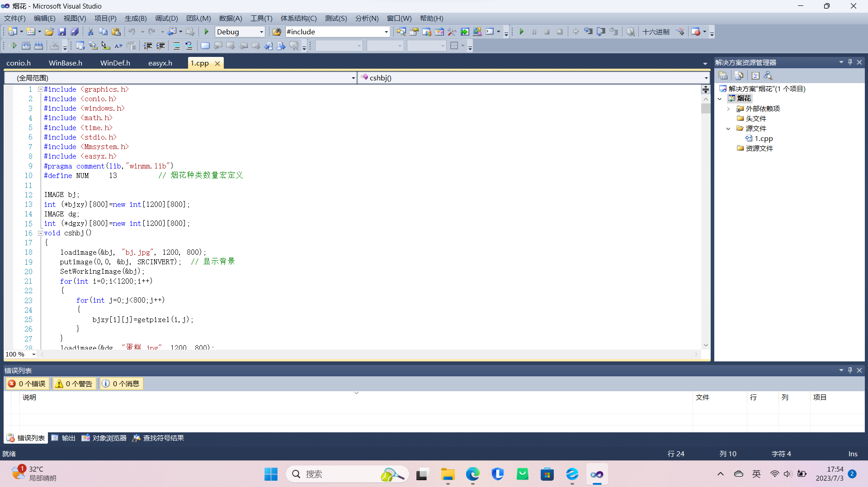Toggle the 0 个警告 warnings filter
Screen dimensions: 868x487
click(x=74, y=384)
